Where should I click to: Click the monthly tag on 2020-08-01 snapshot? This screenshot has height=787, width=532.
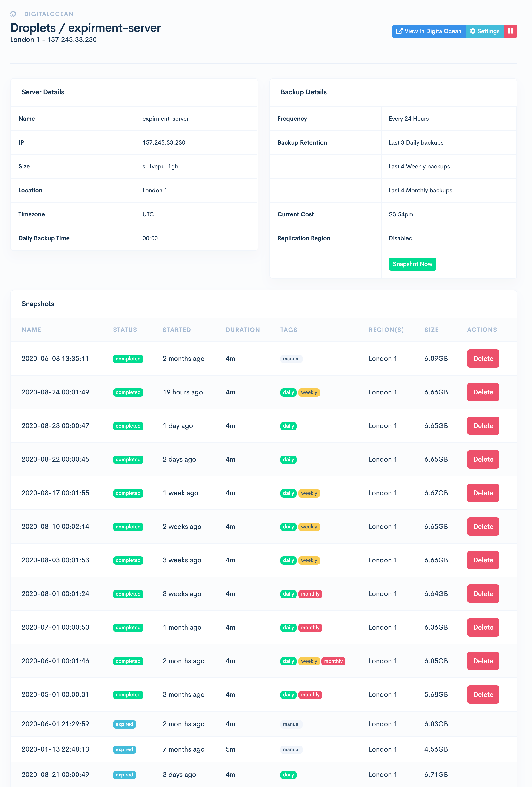pyautogui.click(x=310, y=594)
